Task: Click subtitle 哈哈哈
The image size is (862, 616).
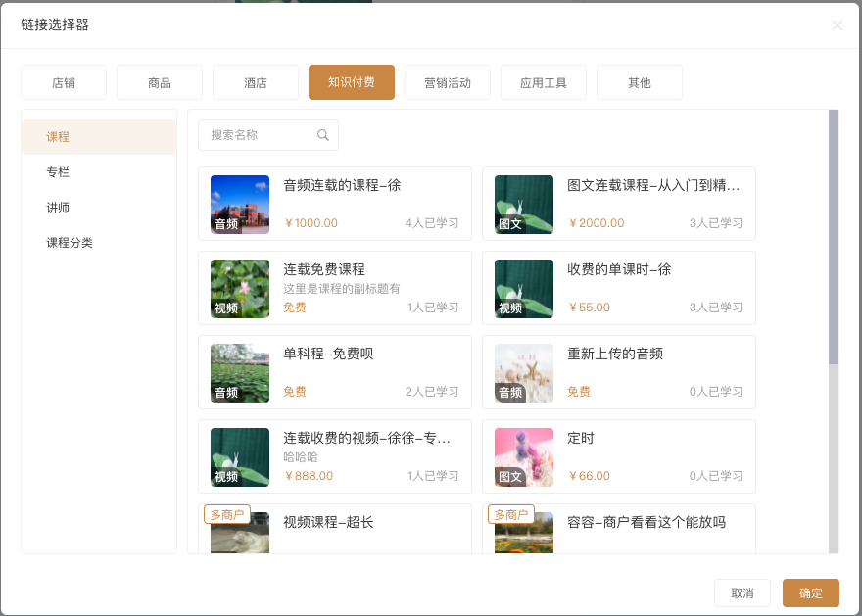Action: tap(301, 457)
